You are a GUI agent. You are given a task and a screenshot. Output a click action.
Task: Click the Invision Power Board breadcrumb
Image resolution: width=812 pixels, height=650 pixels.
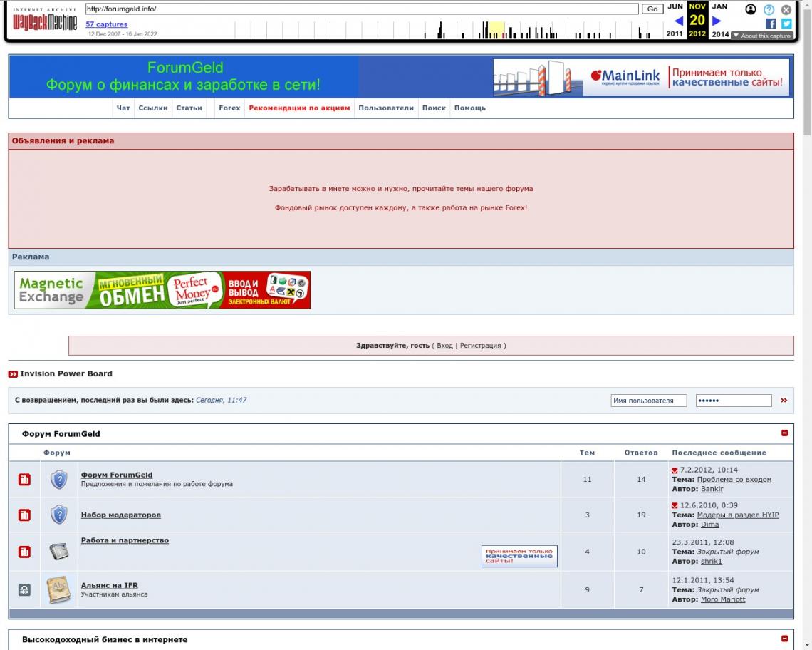[66, 373]
